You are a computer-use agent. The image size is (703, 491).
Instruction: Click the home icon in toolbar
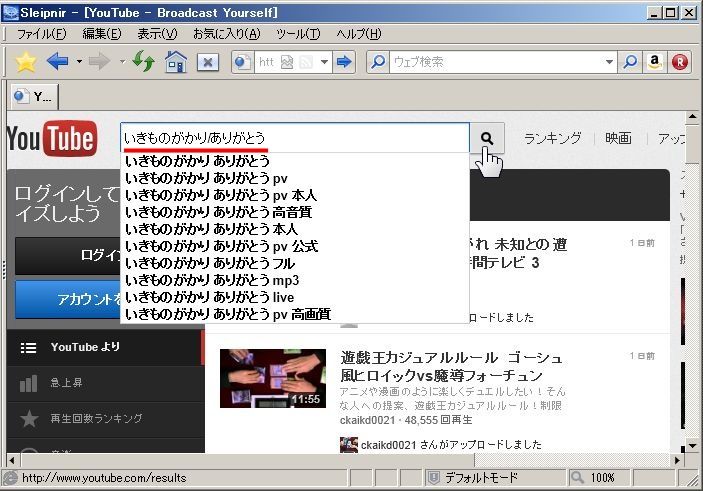click(x=176, y=61)
